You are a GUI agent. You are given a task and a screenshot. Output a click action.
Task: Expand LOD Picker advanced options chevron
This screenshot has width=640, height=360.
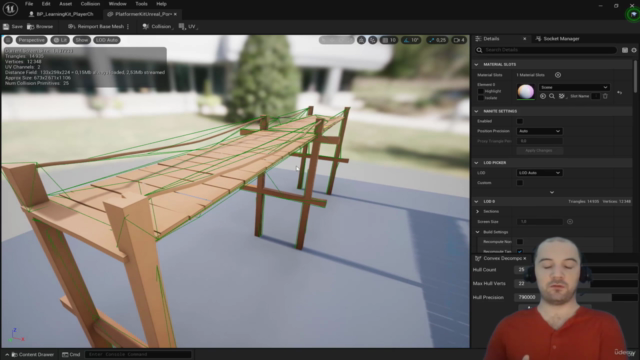point(552,192)
